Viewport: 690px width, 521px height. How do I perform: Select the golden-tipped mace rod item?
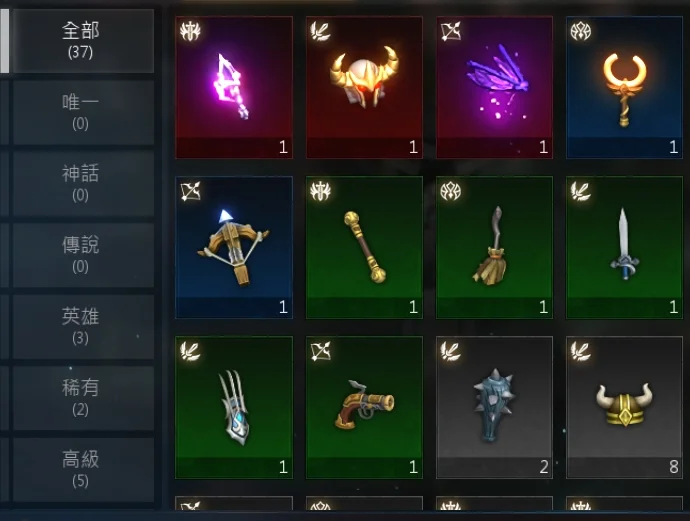pyautogui.click(x=364, y=247)
